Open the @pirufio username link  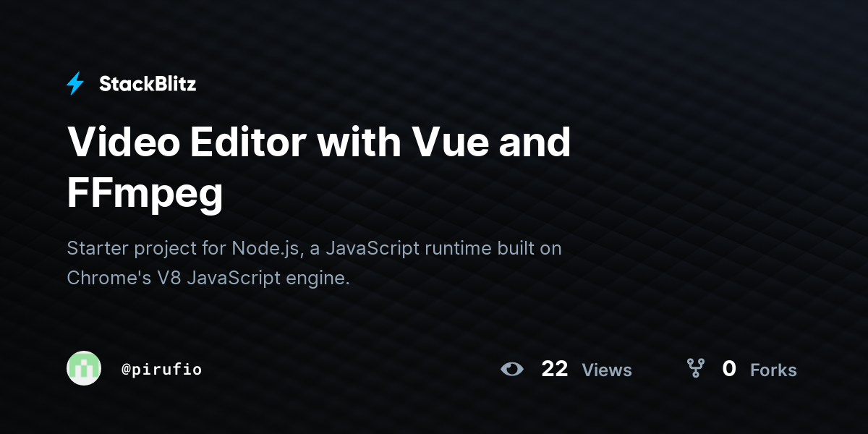(x=161, y=370)
